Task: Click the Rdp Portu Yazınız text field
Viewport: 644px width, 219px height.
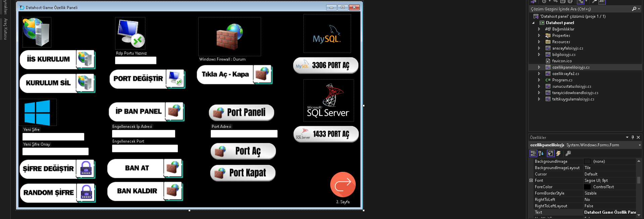Action: (x=136, y=60)
